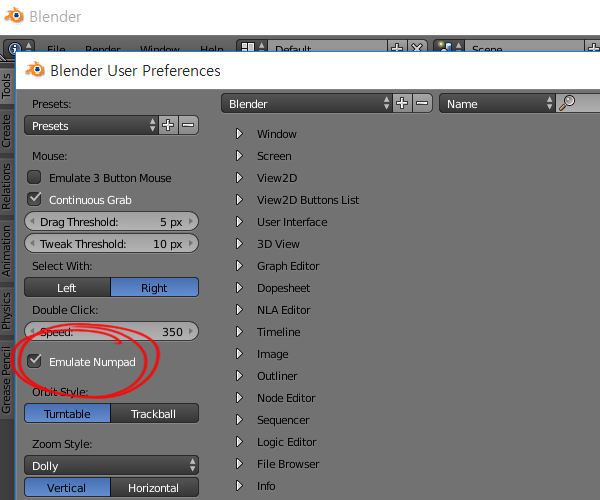Expand View2D Buttons List section
This screenshot has width=600, height=500.
pyautogui.click(x=240, y=200)
